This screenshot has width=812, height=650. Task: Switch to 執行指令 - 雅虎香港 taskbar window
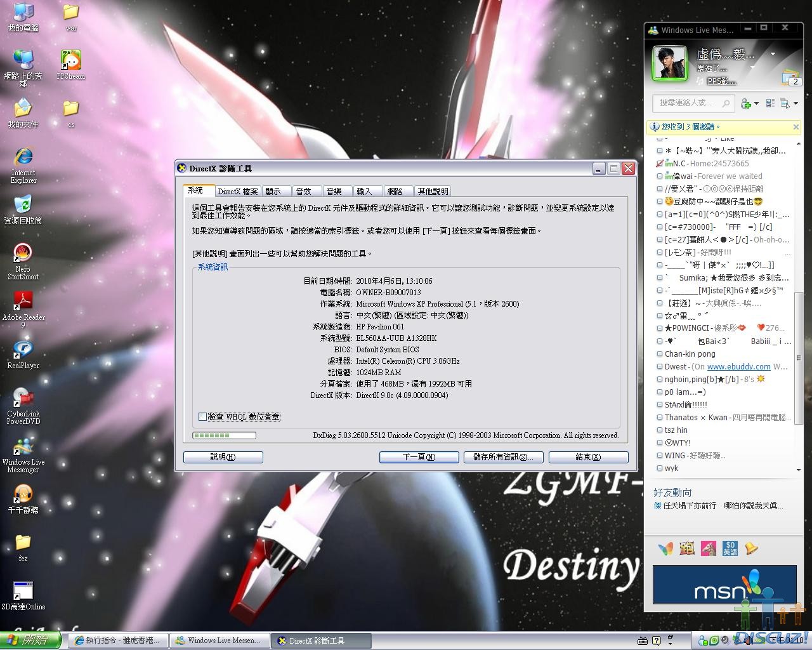[118, 641]
